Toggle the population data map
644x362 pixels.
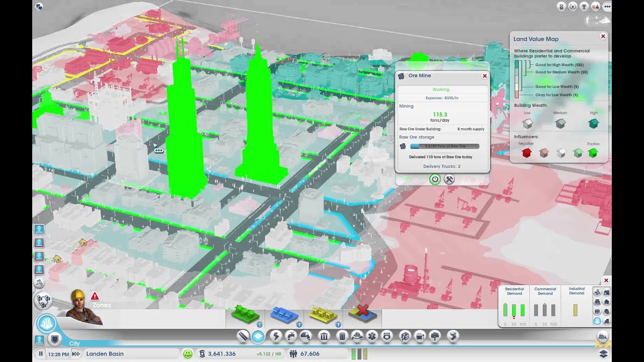coord(597,312)
